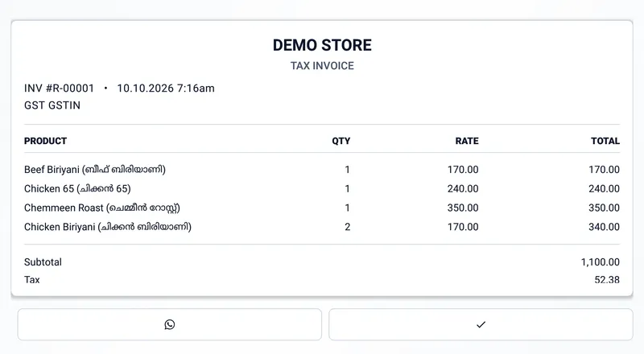Click the 340.00 total of Chicken Biriyani
The height and width of the screenshot is (354, 644).
604,227
